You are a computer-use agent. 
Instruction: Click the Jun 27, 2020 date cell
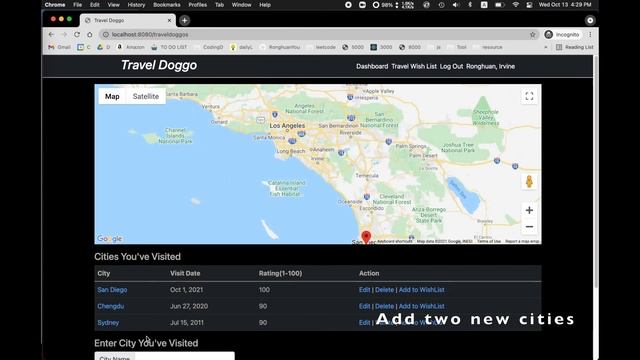click(189, 306)
